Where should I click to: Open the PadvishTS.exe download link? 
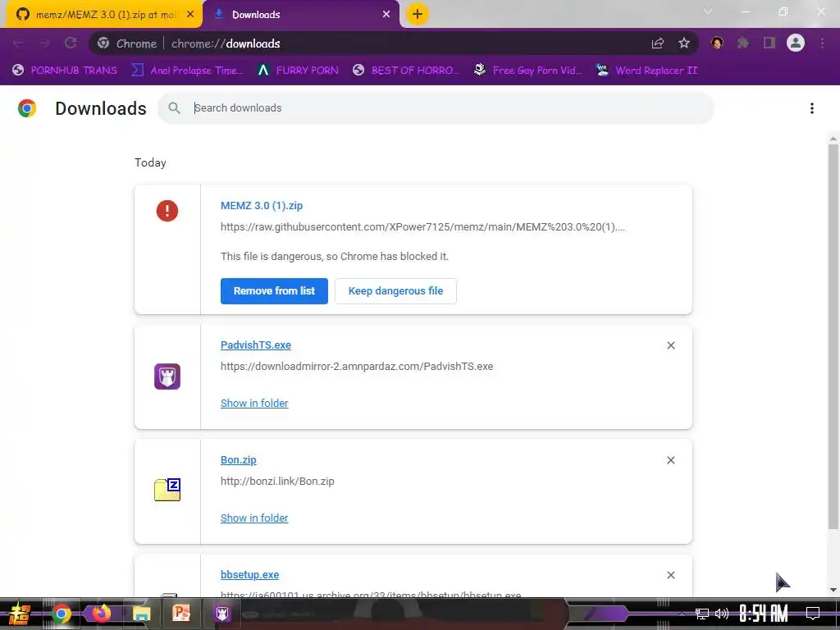coord(256,345)
